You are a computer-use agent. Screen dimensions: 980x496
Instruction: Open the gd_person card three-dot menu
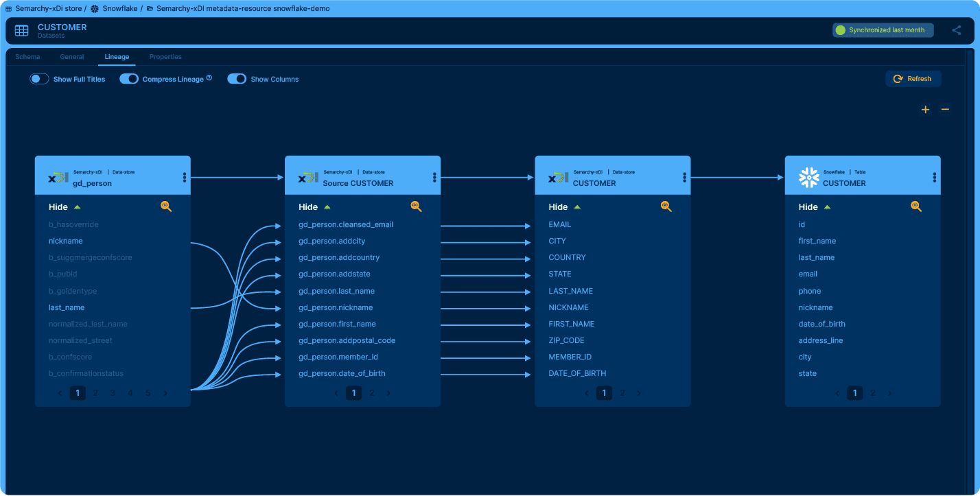point(185,178)
